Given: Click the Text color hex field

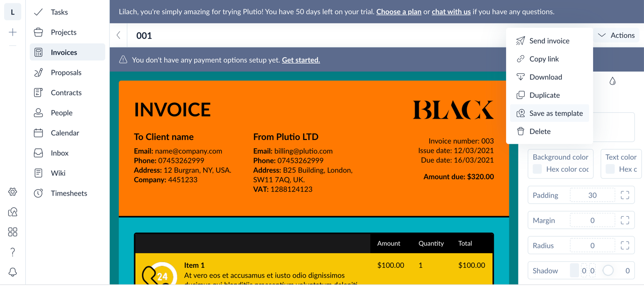Looking at the screenshot, I should 628,169.
